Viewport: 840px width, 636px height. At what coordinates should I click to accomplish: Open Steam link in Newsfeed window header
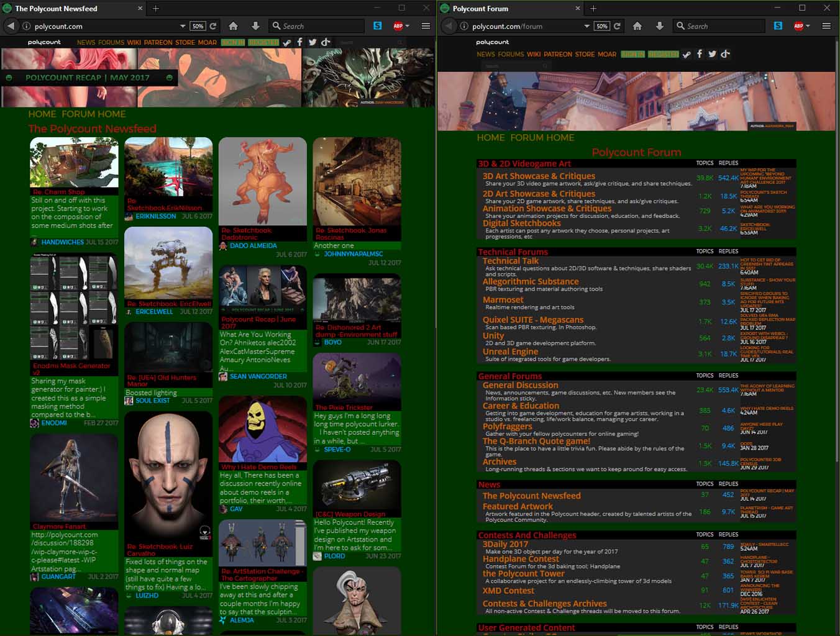point(287,42)
